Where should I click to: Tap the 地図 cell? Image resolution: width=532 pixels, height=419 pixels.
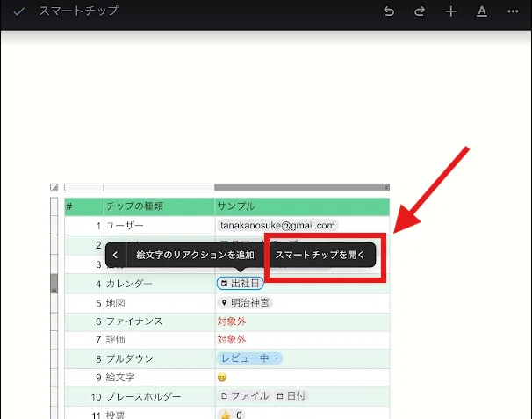(160, 303)
